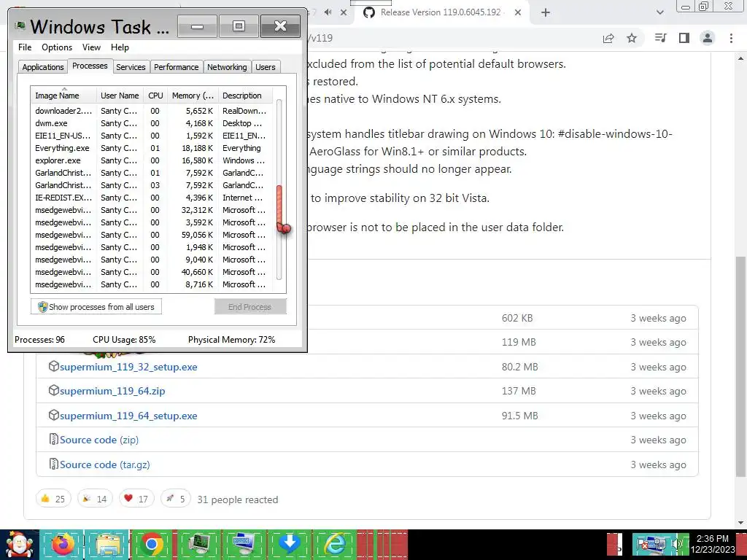
Task: Select the Everything.exe process row
Action: coord(152,148)
